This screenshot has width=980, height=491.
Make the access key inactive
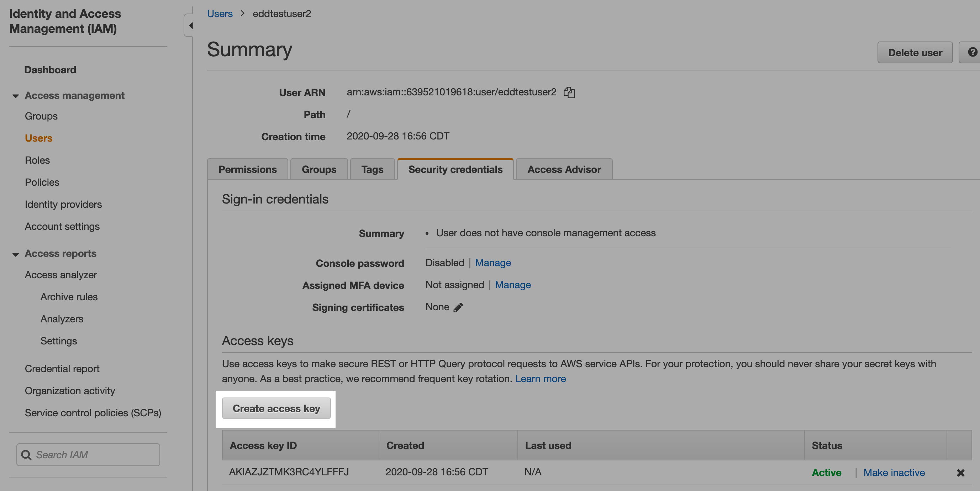click(894, 472)
